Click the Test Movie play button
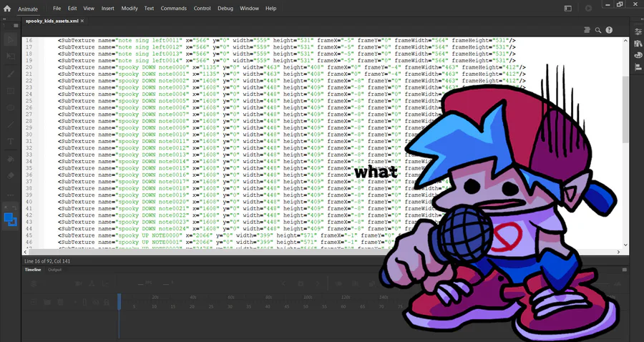The image size is (644, 342). [x=589, y=8]
